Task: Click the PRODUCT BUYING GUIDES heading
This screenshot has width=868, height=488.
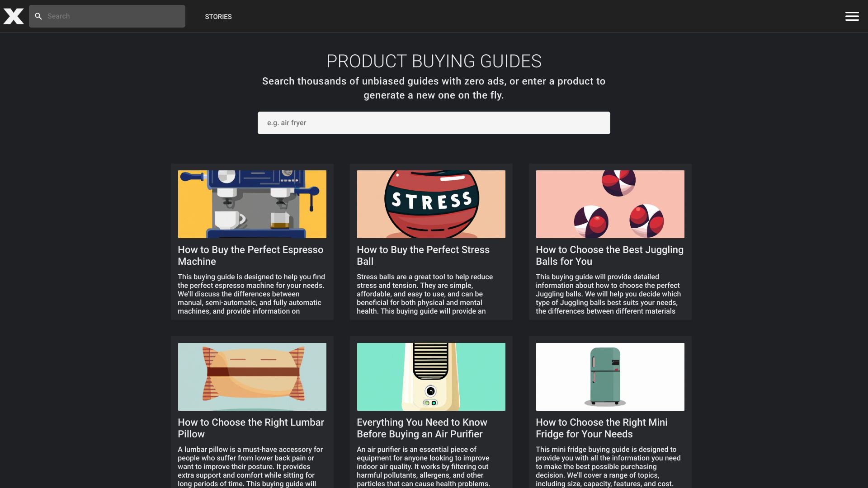Action: (434, 61)
